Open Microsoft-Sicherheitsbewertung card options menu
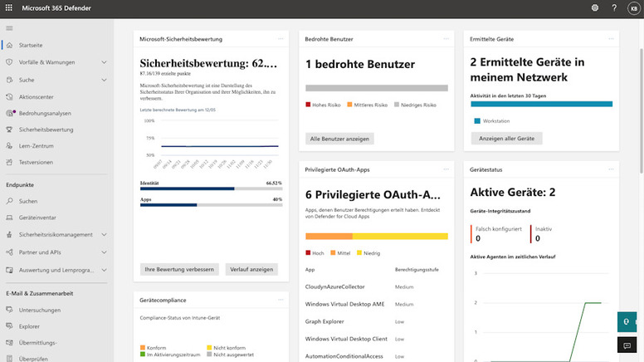The width and height of the screenshot is (644, 362). (281, 39)
